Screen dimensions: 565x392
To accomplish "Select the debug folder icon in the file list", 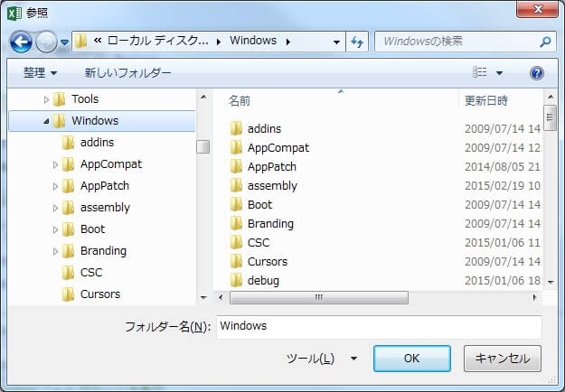I will 236,281.
